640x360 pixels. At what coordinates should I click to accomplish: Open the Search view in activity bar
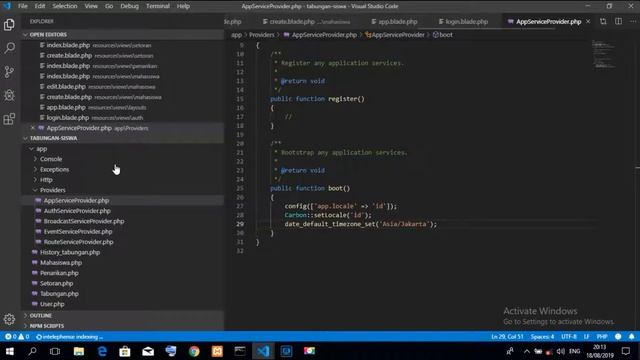coord(9,48)
